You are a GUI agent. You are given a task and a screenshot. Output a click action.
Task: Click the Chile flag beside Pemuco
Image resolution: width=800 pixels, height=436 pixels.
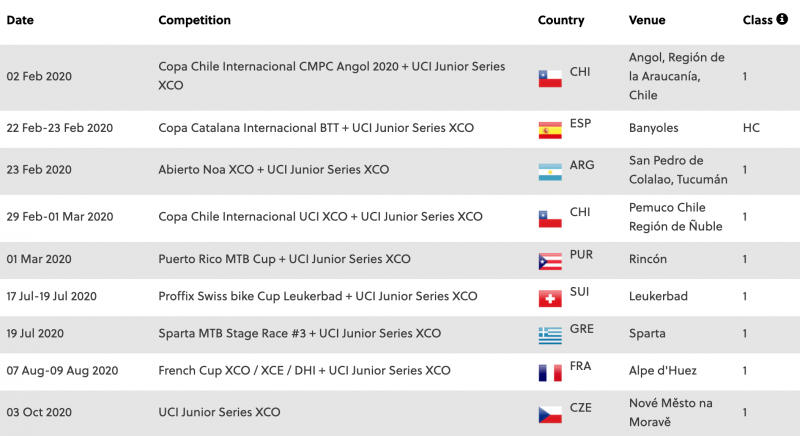pos(550,218)
